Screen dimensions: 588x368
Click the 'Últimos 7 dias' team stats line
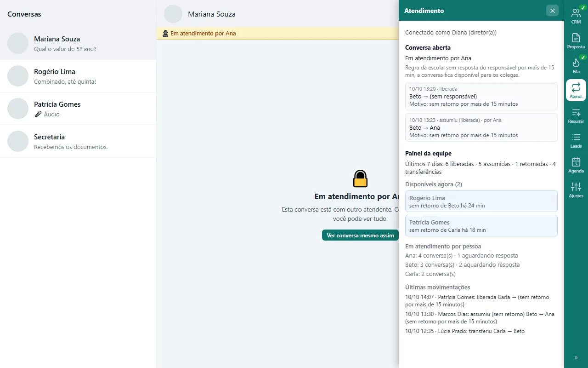481,168
